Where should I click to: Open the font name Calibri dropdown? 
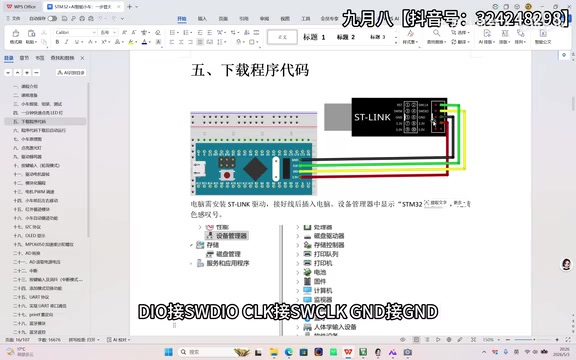(x=94, y=33)
